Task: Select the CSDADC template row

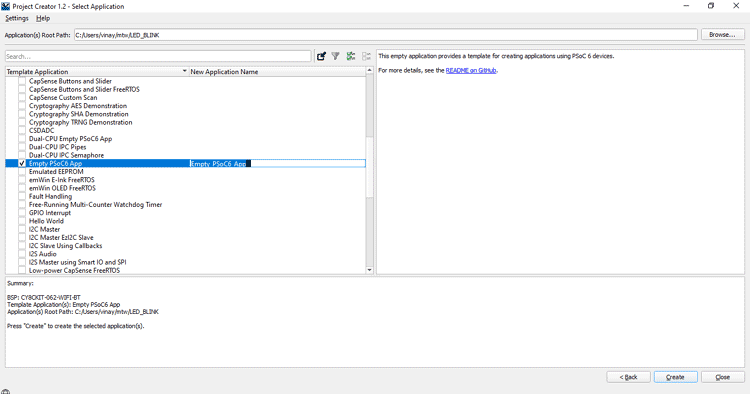Action: click(x=42, y=131)
